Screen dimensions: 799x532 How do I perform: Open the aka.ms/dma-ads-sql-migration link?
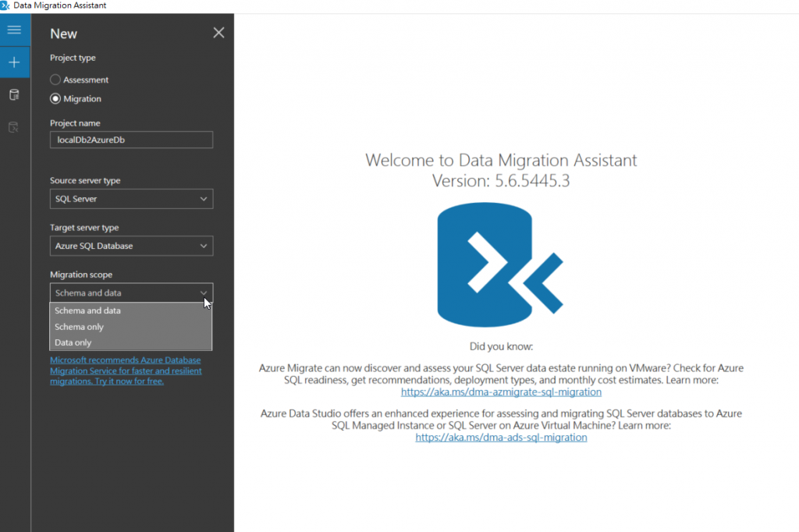click(x=501, y=437)
